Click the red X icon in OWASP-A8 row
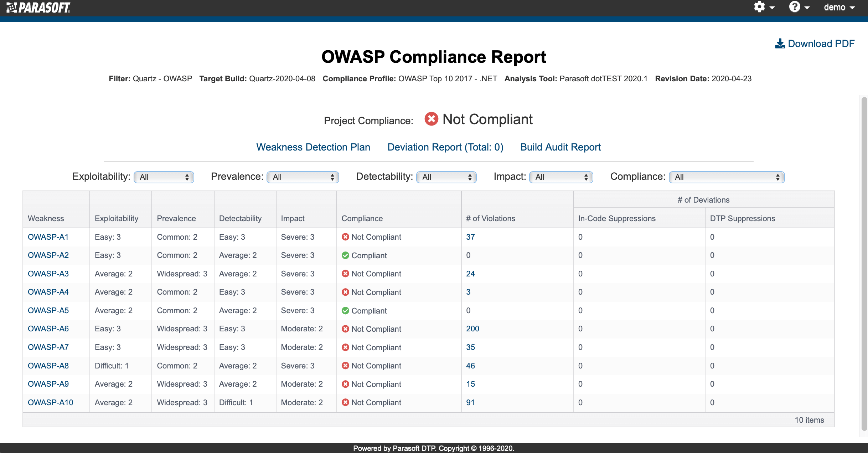The image size is (868, 453). (x=345, y=366)
